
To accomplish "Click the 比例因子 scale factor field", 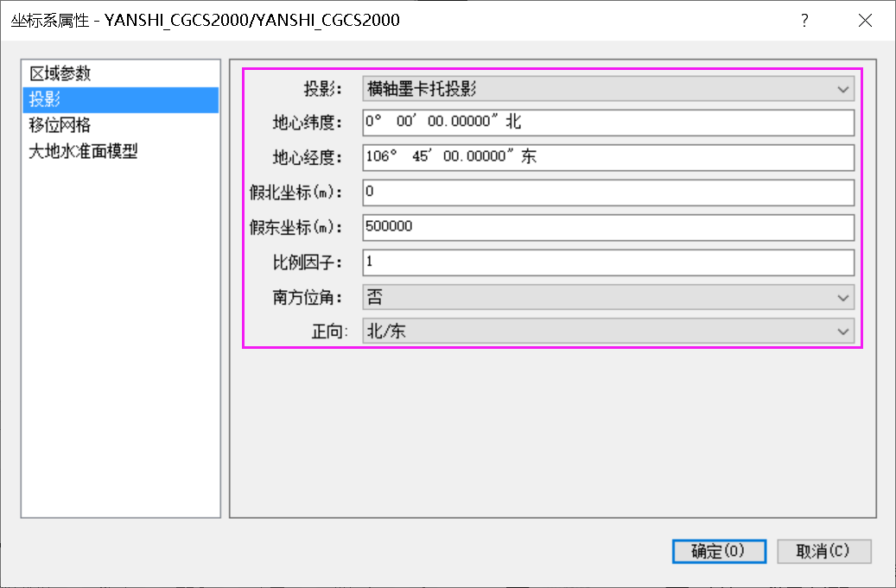I will [605, 262].
